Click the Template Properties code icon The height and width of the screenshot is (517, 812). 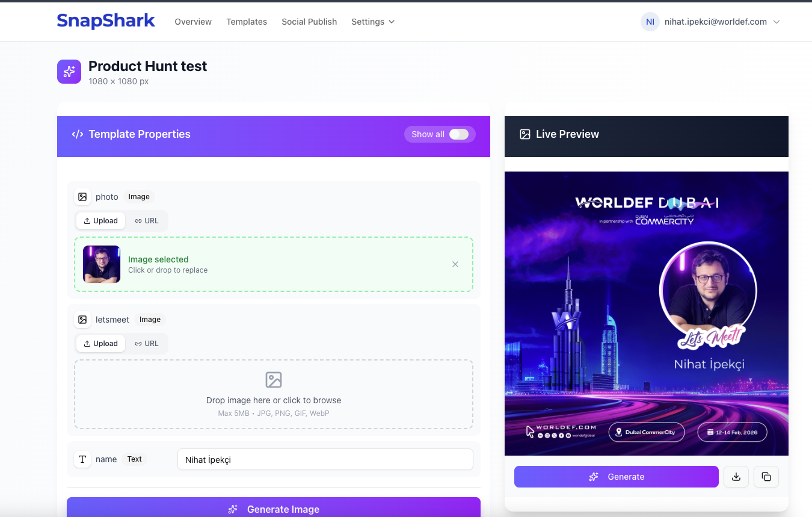[x=78, y=134]
